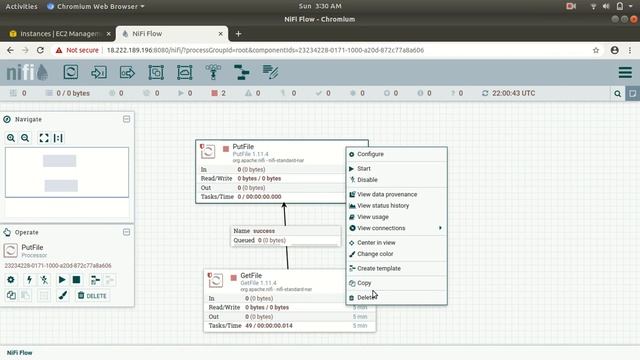Choose Configure from the context menu
The width and height of the screenshot is (640, 360).
396,154
